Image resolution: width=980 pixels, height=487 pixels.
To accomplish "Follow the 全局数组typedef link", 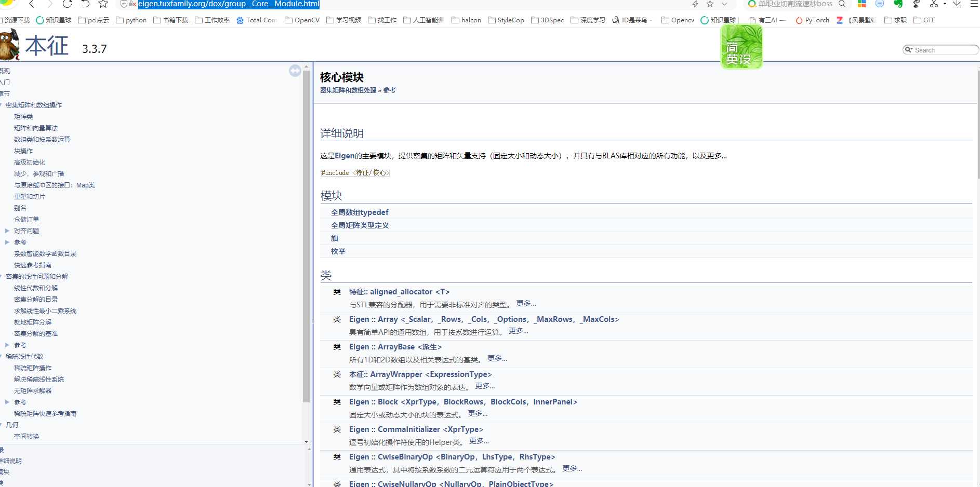I will point(360,212).
